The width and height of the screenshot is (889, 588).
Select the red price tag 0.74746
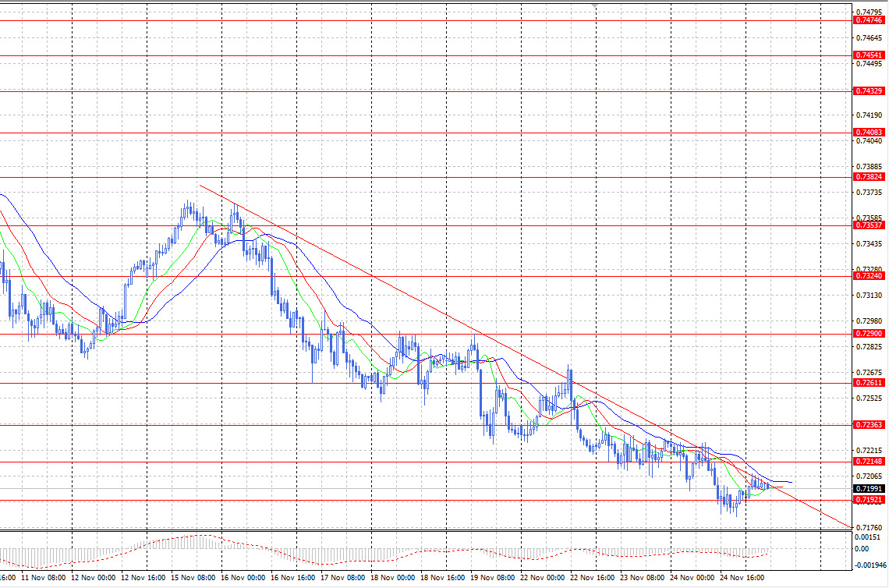click(869, 20)
